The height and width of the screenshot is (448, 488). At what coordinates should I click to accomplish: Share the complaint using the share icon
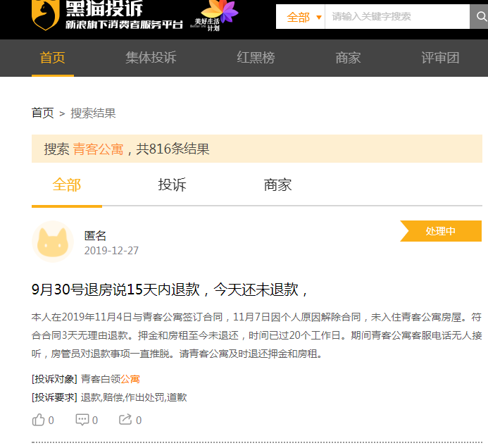(125, 420)
